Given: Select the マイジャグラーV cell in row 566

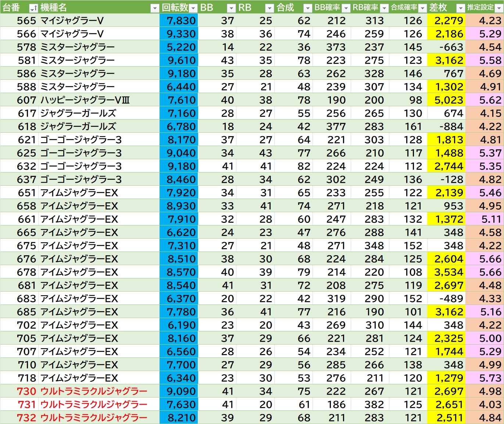Looking at the screenshot, I should tap(99, 34).
